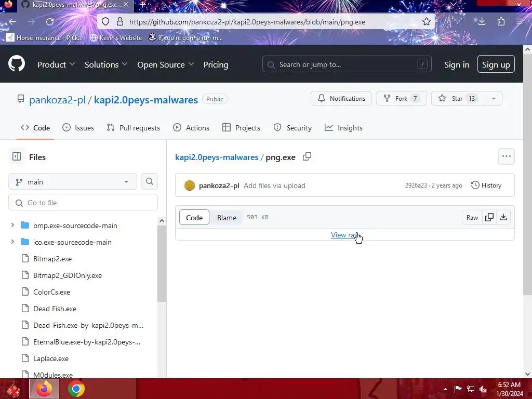Screen dimensions: 532x399
Task: Open Bitmap2.exe in file tree
Action: (52, 259)
